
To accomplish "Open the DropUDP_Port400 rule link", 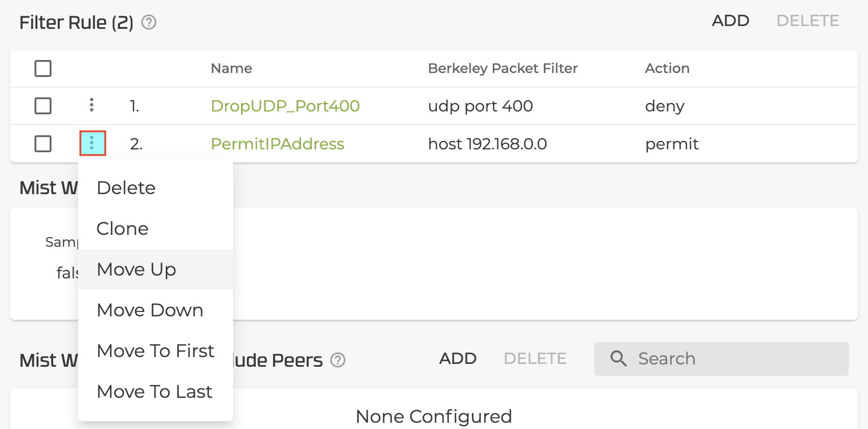I will [x=285, y=106].
